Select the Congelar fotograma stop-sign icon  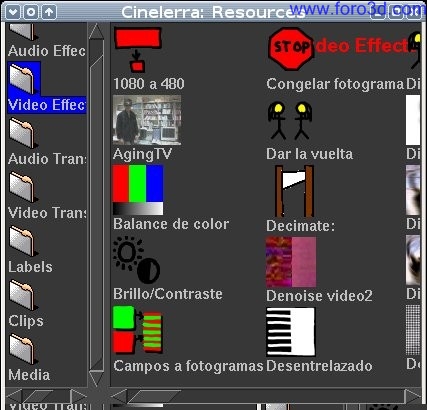pos(291,49)
